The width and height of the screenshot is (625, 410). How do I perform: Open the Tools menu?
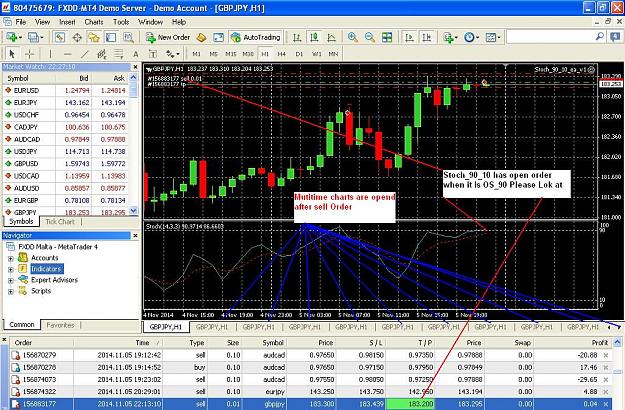[121, 22]
